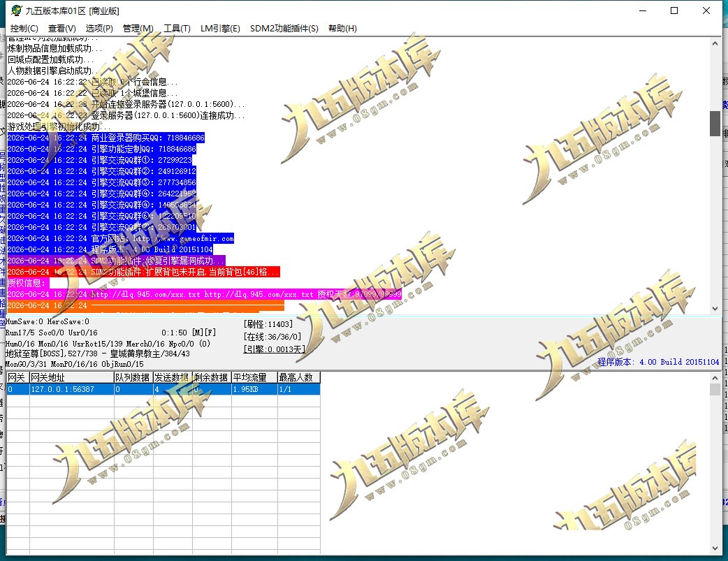
Task: Maximize the application window
Action: point(674,10)
